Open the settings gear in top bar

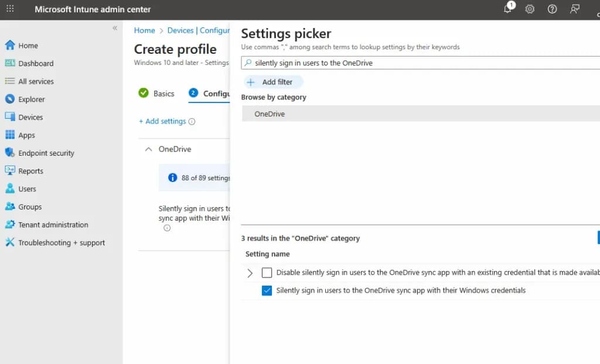tap(530, 9)
